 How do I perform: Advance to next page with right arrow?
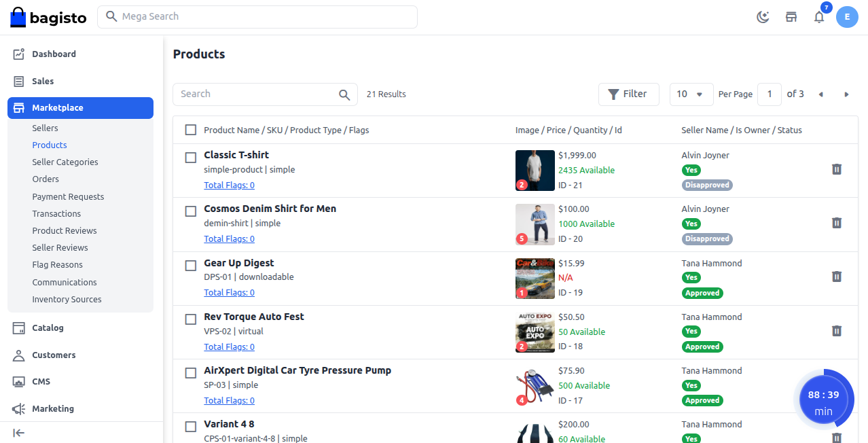(846, 94)
